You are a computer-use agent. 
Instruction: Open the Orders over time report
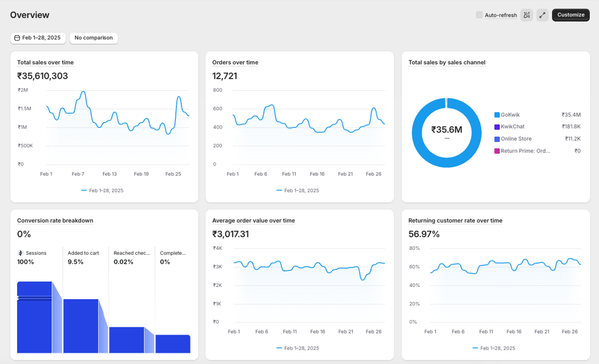click(235, 63)
